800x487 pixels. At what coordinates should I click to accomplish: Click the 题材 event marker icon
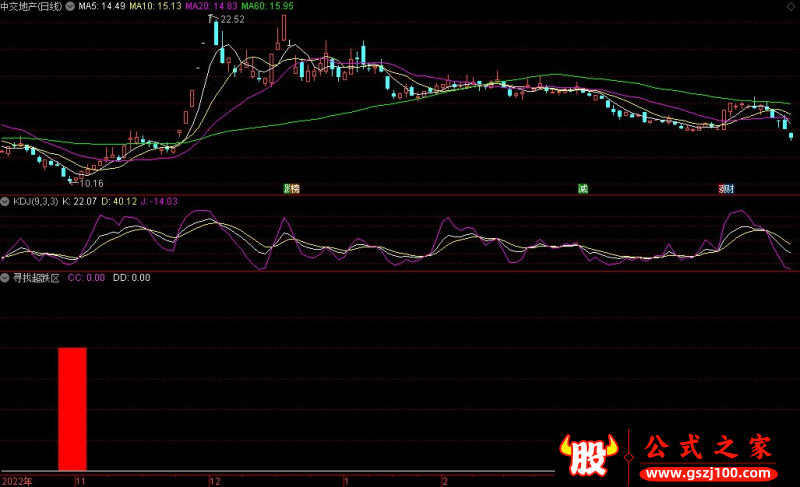(x=725, y=188)
